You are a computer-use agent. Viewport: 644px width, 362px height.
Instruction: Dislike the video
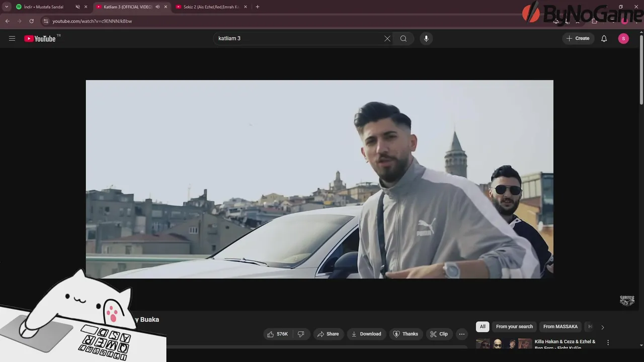click(x=301, y=334)
